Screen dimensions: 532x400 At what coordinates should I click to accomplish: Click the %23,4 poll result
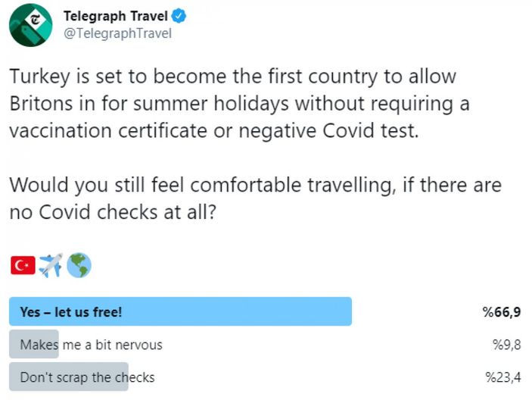(x=502, y=377)
